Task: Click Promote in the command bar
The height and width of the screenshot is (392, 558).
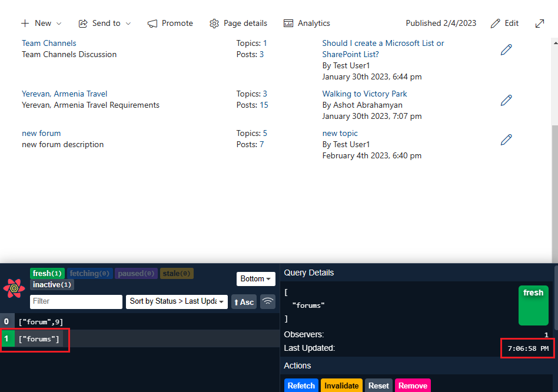Action: [170, 24]
